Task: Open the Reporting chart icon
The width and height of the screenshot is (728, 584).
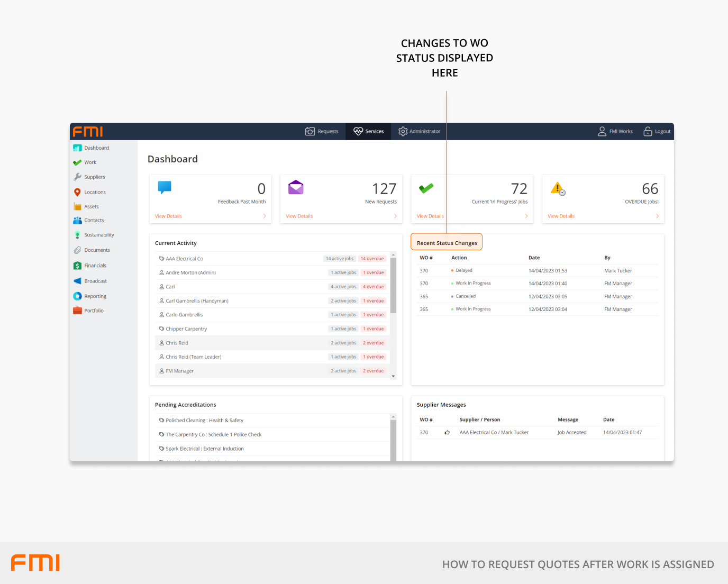Action: 77,296
